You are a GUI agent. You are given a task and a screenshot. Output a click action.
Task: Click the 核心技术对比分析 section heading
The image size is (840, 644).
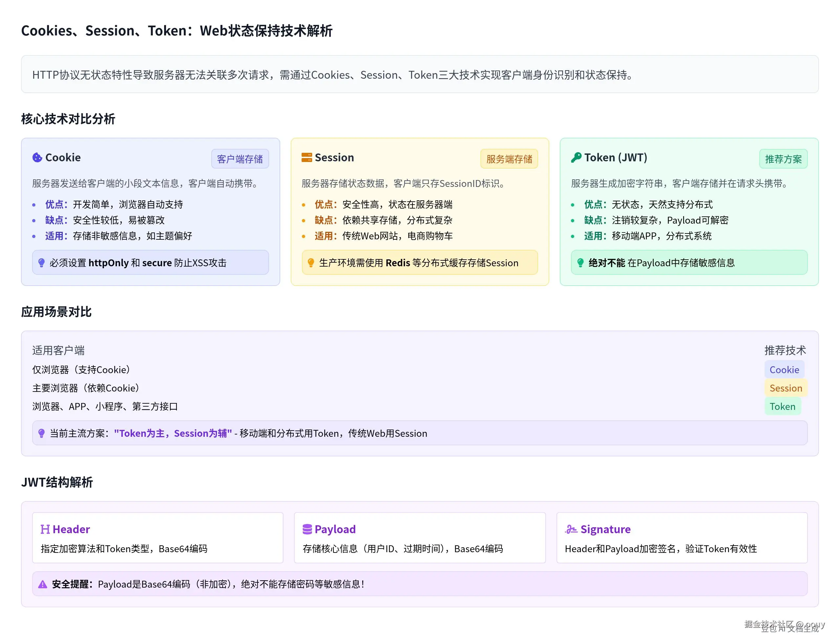click(68, 119)
